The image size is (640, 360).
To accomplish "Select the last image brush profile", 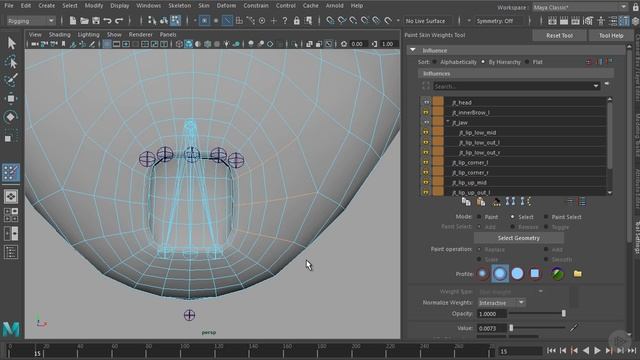I will click(558, 273).
